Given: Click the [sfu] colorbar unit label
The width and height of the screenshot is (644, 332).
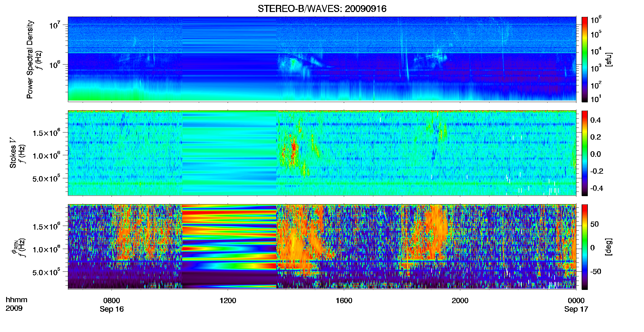Looking at the screenshot, I should pyautogui.click(x=608, y=59).
